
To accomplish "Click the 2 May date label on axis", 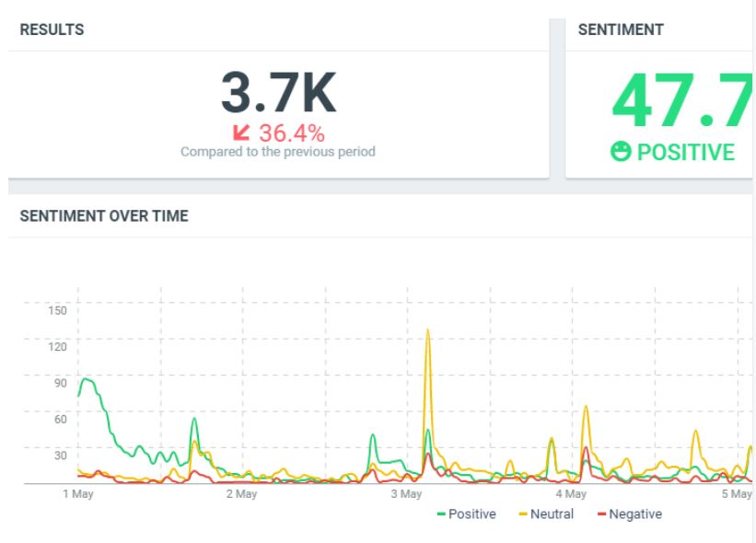I will (x=242, y=494).
